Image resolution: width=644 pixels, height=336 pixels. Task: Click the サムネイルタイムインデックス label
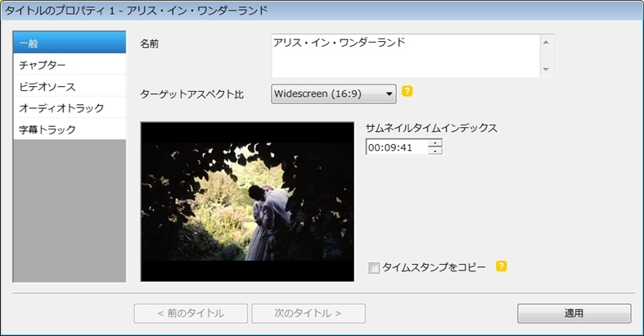pos(431,128)
